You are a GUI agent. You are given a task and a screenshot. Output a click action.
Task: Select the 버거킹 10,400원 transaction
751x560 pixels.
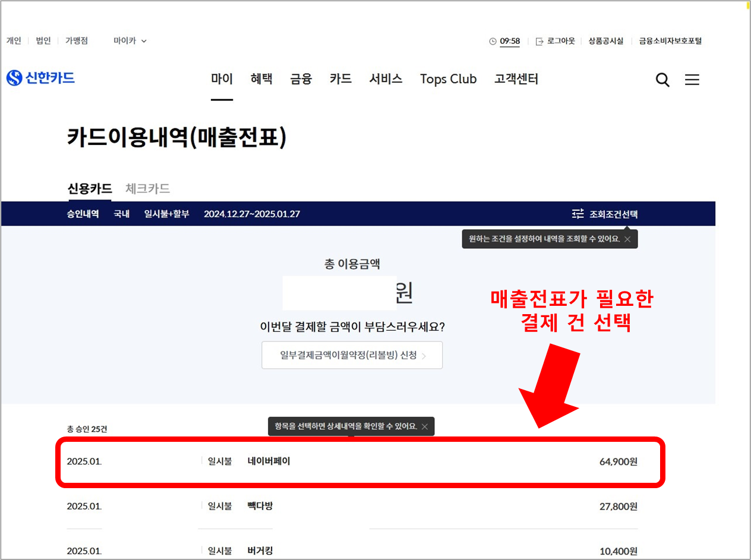[352, 550]
